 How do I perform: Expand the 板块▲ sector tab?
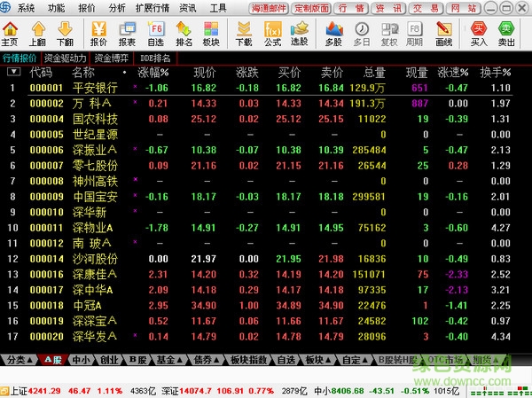[318, 360]
